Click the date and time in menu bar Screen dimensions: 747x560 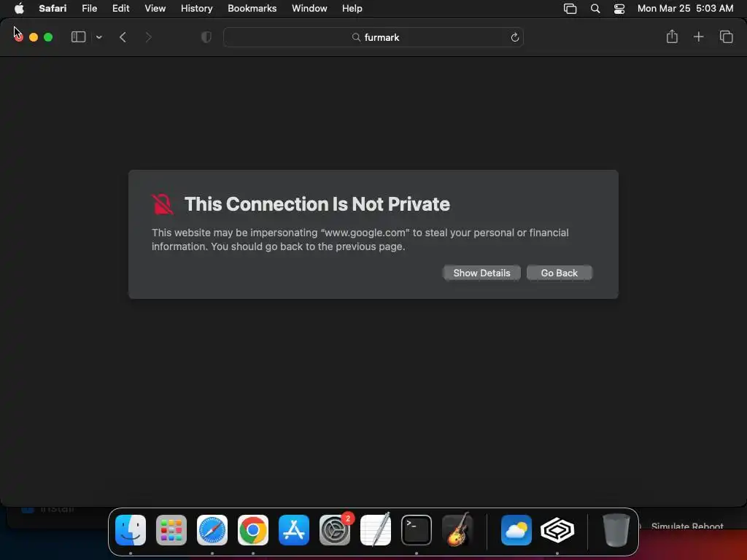coord(685,8)
